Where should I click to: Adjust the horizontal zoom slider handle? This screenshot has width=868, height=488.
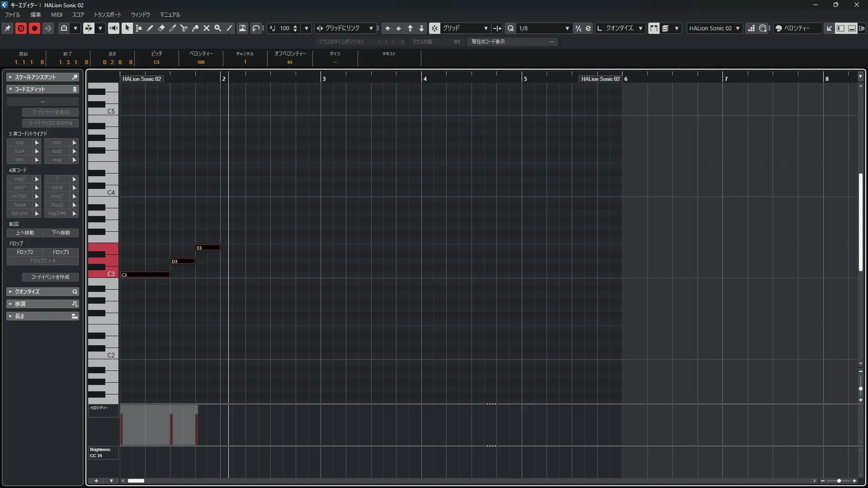tap(839, 481)
